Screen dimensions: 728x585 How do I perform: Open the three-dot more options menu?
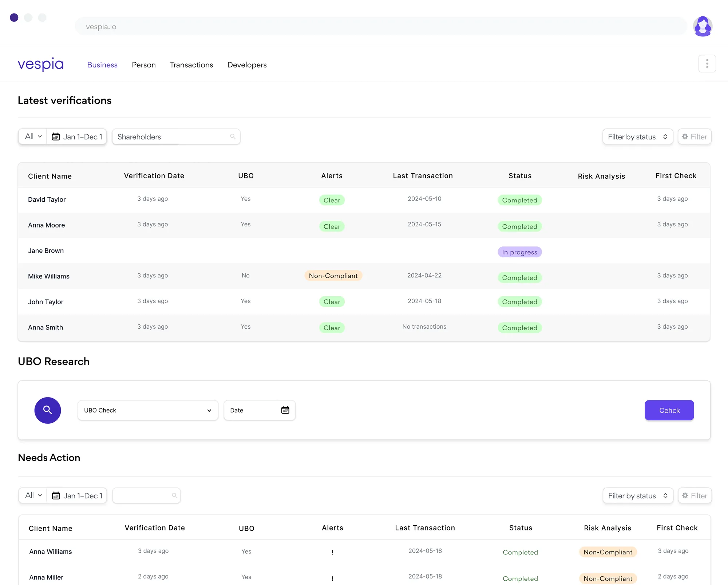[x=707, y=64]
